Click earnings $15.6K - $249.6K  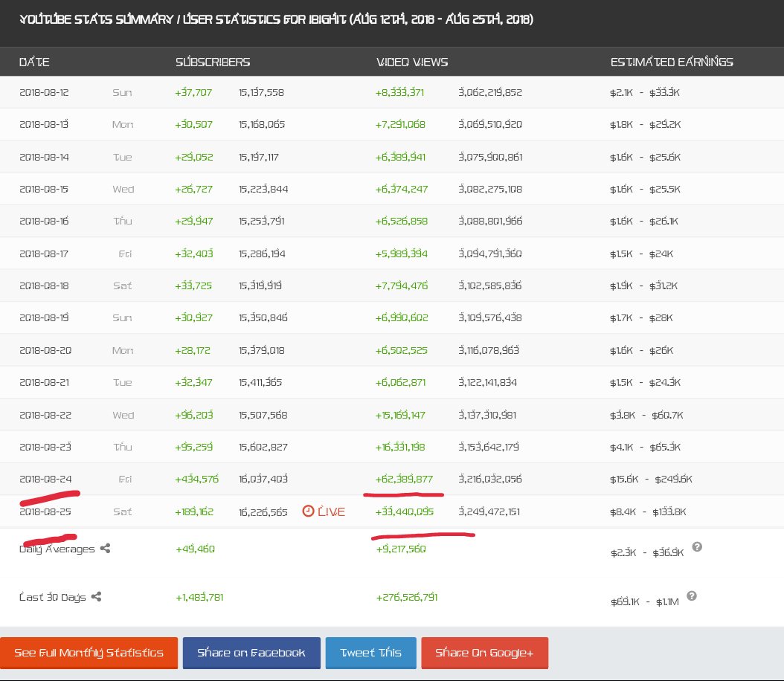(651, 479)
